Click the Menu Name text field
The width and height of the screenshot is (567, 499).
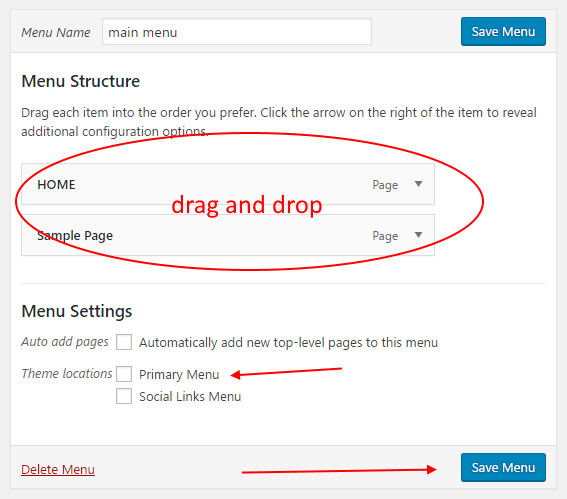pos(237,32)
